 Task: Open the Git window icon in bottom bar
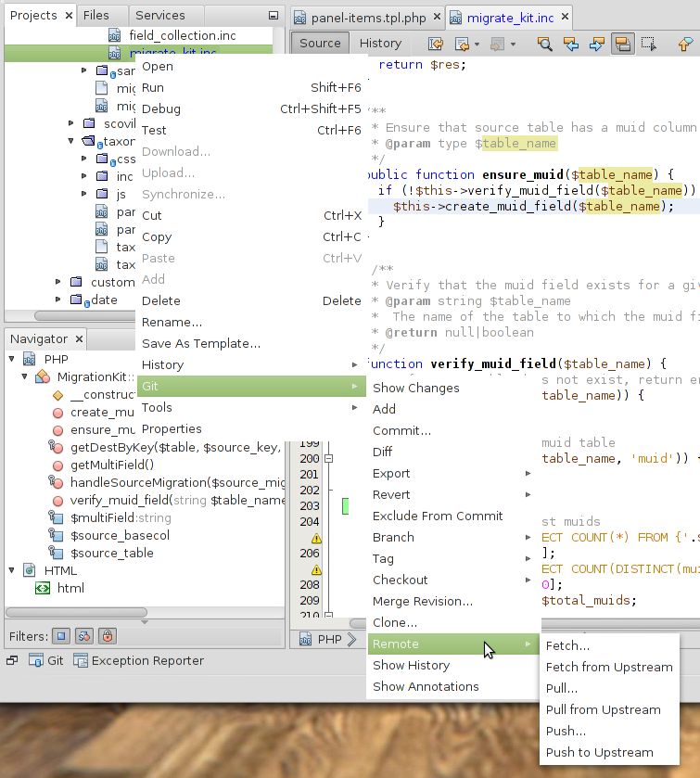pyautogui.click(x=36, y=660)
